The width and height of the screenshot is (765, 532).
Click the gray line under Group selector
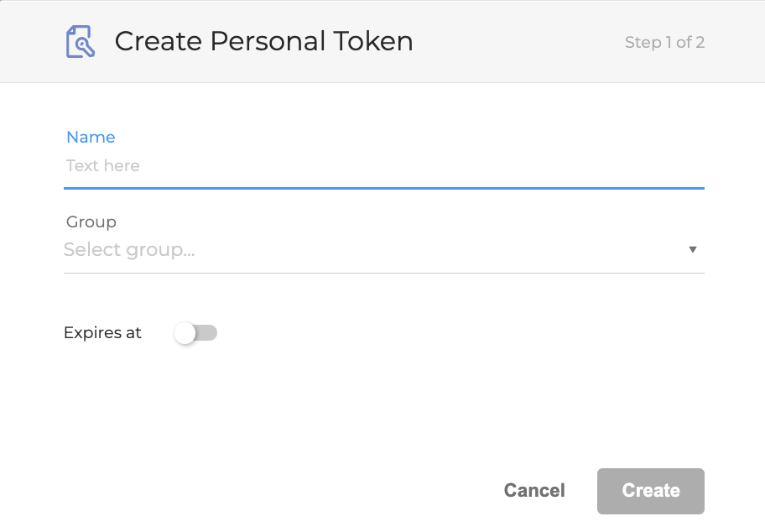[383, 273]
